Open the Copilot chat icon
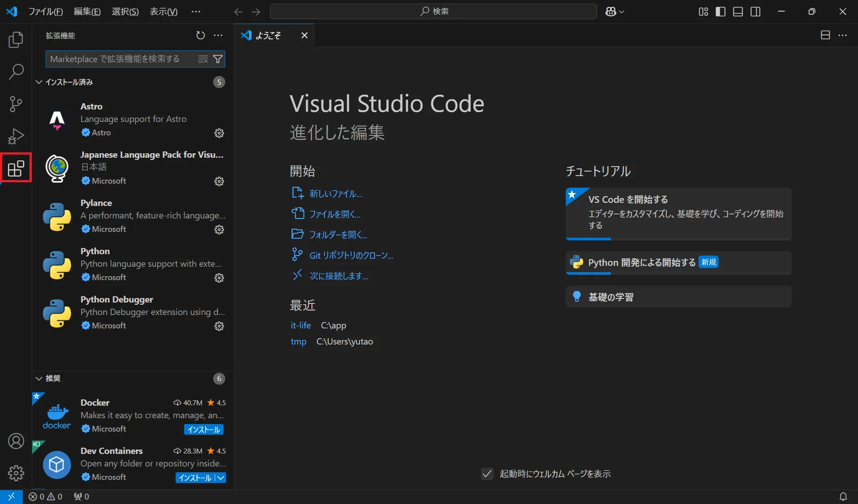This screenshot has height=504, width=858. point(611,12)
